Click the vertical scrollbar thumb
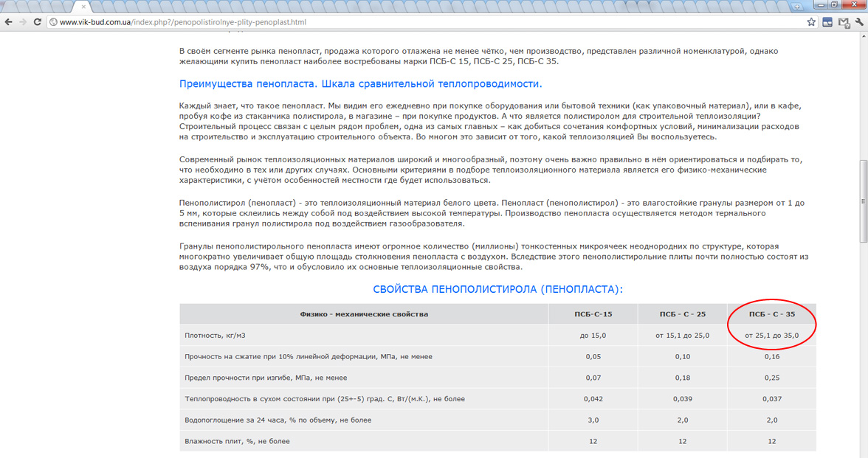Screen dimensions: 868x458 click(863, 201)
